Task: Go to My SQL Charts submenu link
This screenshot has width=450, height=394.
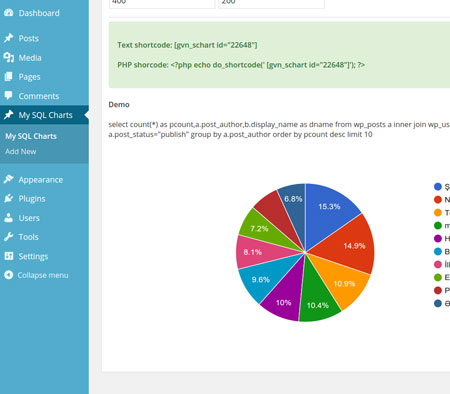Action: [31, 136]
